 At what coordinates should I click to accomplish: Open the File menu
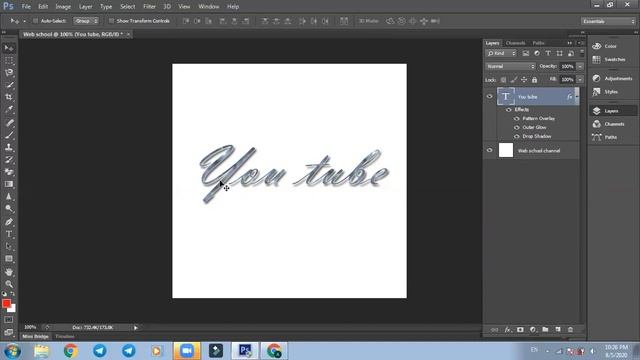coord(26,7)
